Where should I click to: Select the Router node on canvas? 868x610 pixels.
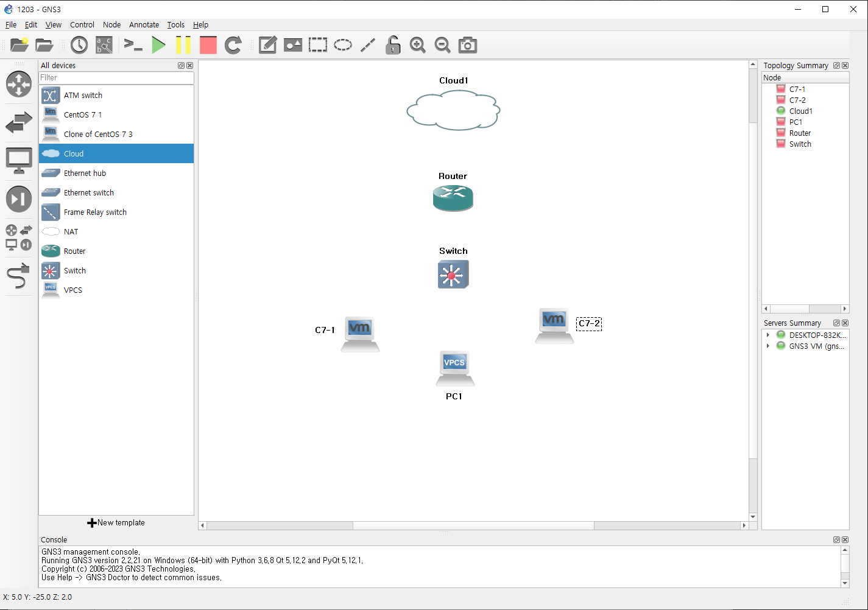453,198
